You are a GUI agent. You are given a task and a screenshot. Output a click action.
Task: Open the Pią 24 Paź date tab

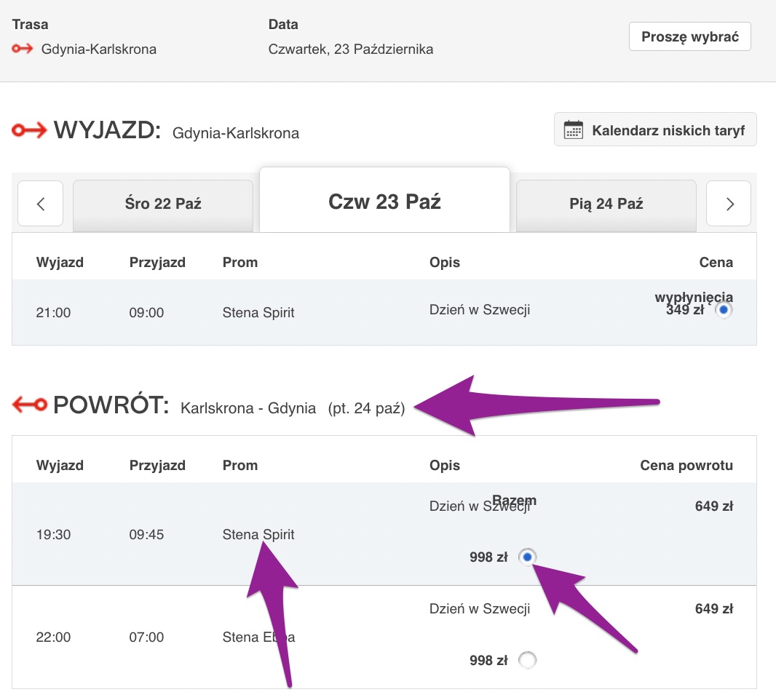(x=606, y=204)
